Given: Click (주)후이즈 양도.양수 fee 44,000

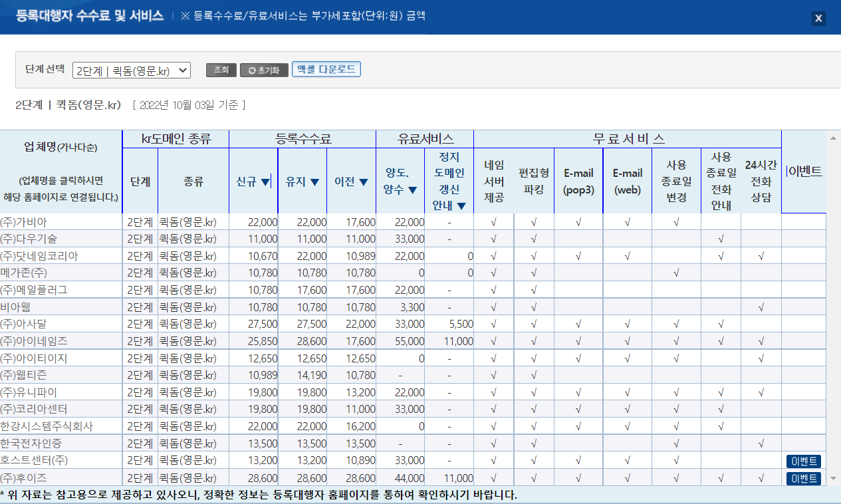Looking at the screenshot, I should pyautogui.click(x=409, y=477).
